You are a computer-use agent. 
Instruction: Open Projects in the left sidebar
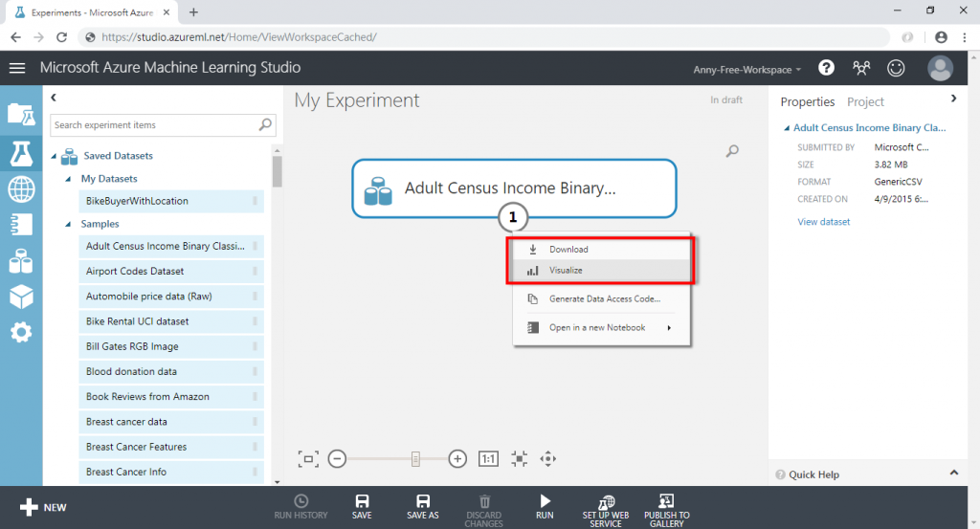(21, 115)
